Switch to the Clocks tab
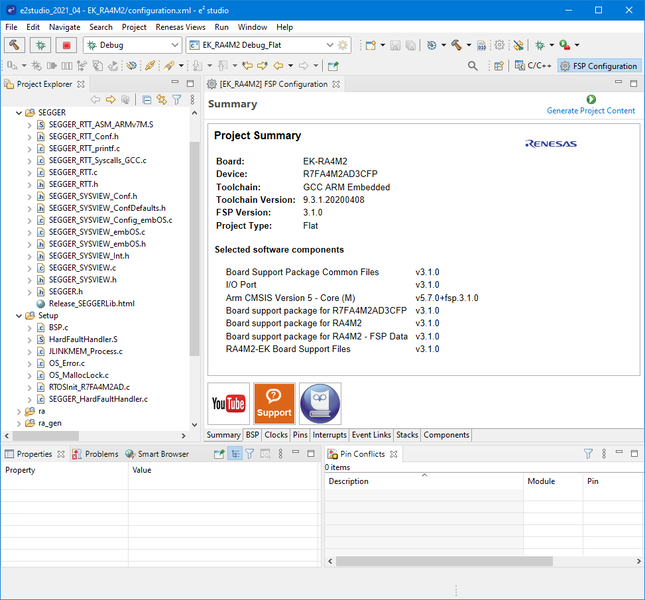 [276, 435]
